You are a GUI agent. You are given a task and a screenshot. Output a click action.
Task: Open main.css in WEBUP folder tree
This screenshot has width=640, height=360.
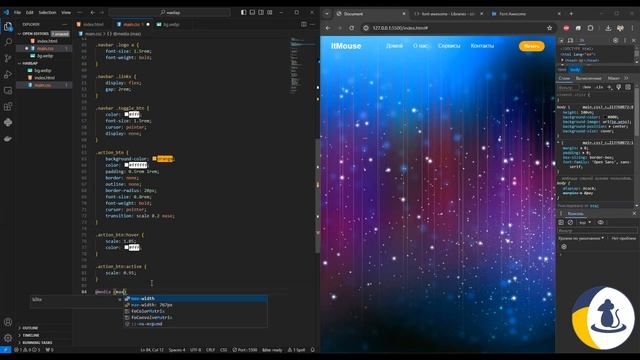[42, 85]
